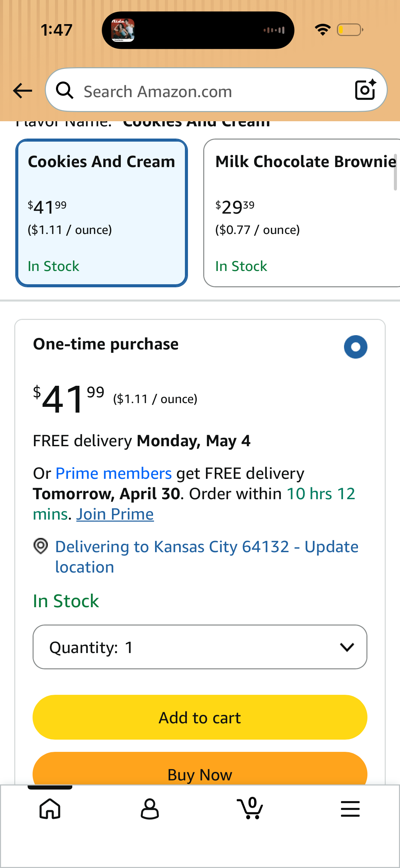Click the Quantity dropdown chevron arrow

347,647
